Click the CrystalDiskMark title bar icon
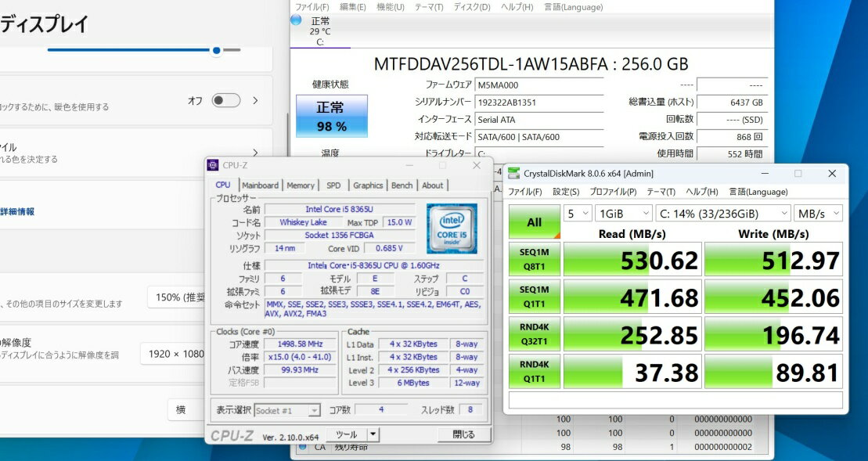The width and height of the screenshot is (868, 461). (513, 173)
